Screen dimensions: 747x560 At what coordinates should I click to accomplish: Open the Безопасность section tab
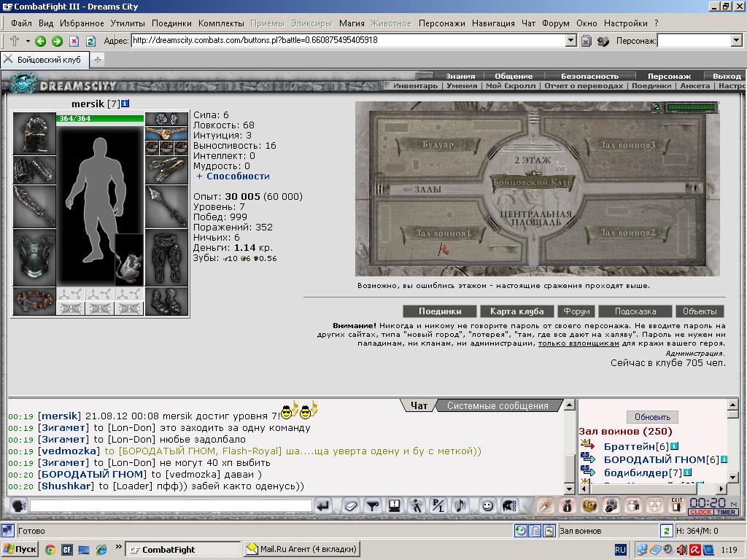pyautogui.click(x=589, y=76)
